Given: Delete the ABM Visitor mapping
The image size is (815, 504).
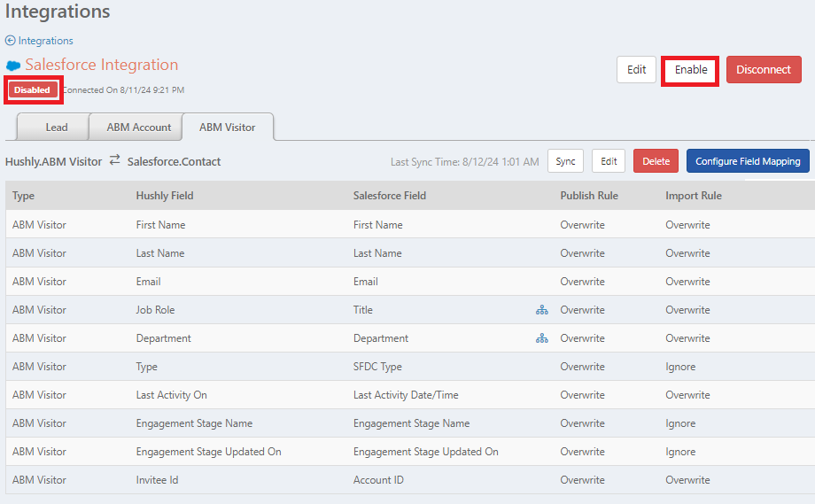Looking at the screenshot, I should [656, 161].
